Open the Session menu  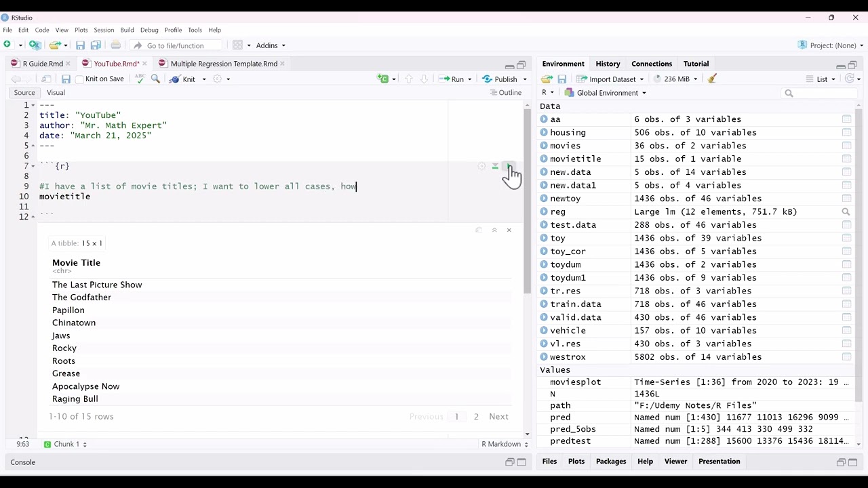[x=104, y=30]
